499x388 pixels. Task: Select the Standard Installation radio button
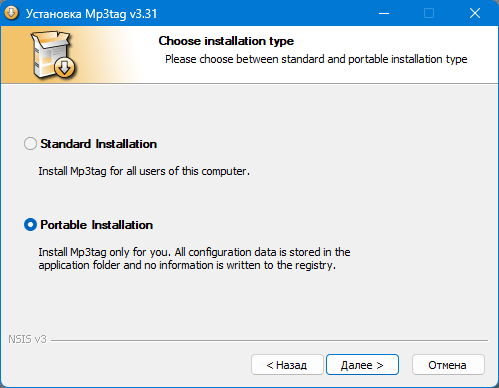point(30,144)
